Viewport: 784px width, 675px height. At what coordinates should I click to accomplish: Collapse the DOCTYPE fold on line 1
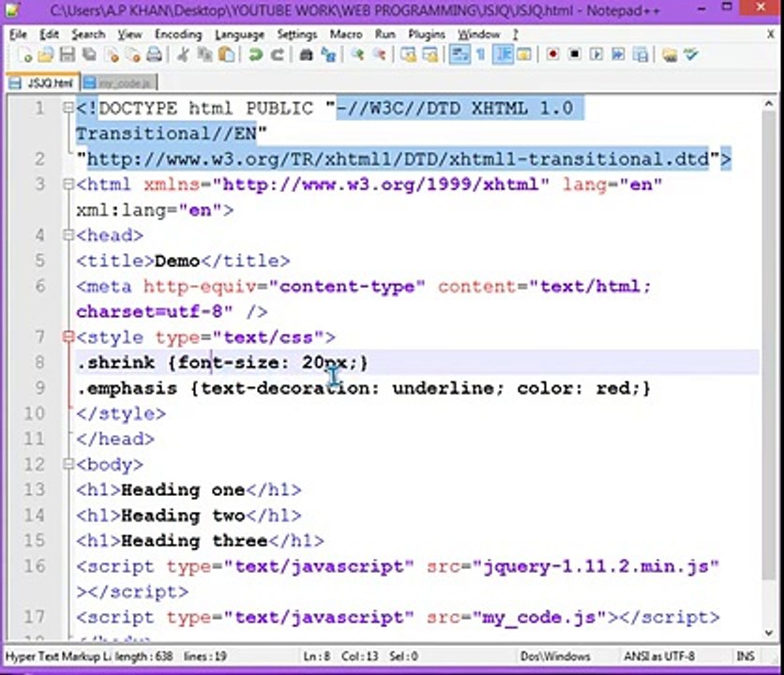point(68,108)
